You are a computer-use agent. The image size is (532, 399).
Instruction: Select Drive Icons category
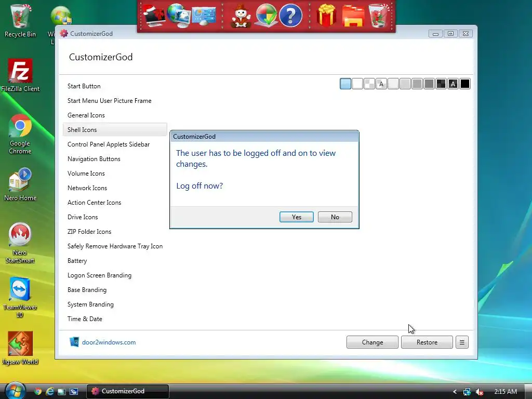(x=115, y=217)
